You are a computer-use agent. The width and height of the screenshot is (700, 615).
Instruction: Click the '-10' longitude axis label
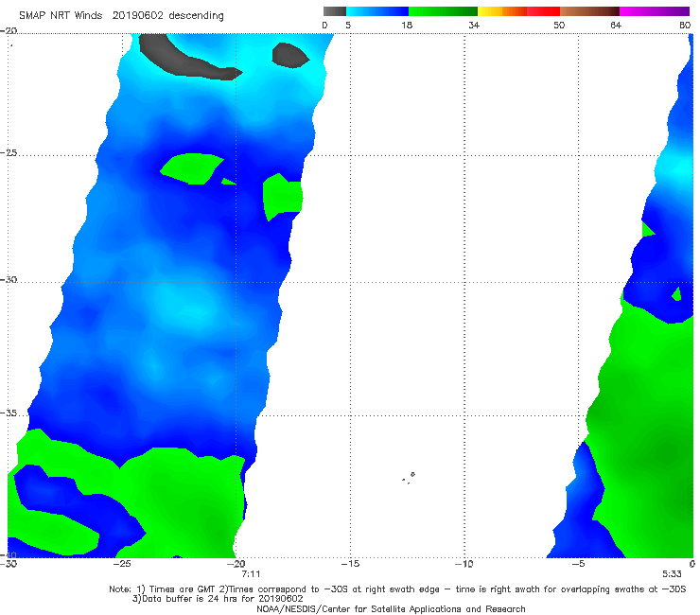click(464, 564)
